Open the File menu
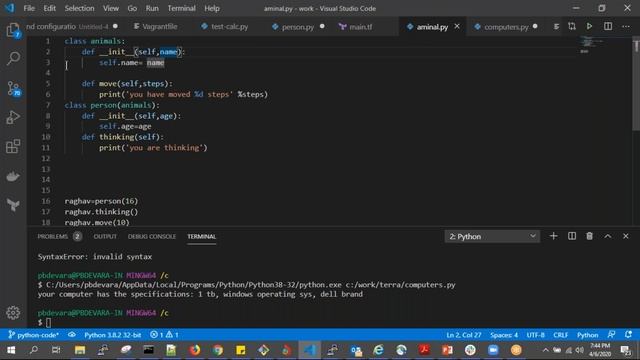Viewport: 640px width, 360px height. (x=29, y=8)
